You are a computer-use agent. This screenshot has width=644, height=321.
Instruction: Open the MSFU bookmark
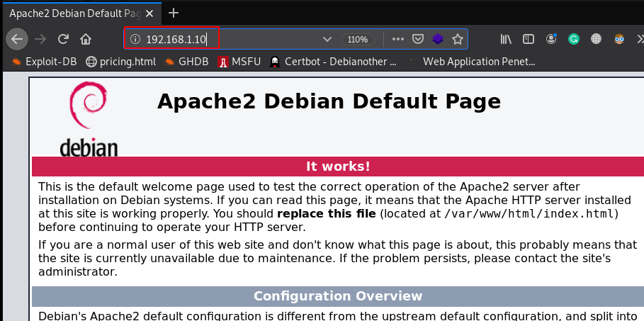pos(239,62)
